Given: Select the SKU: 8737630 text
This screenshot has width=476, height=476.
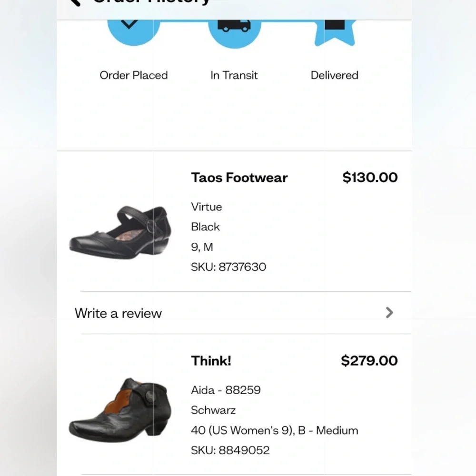Looking at the screenshot, I should [228, 267].
